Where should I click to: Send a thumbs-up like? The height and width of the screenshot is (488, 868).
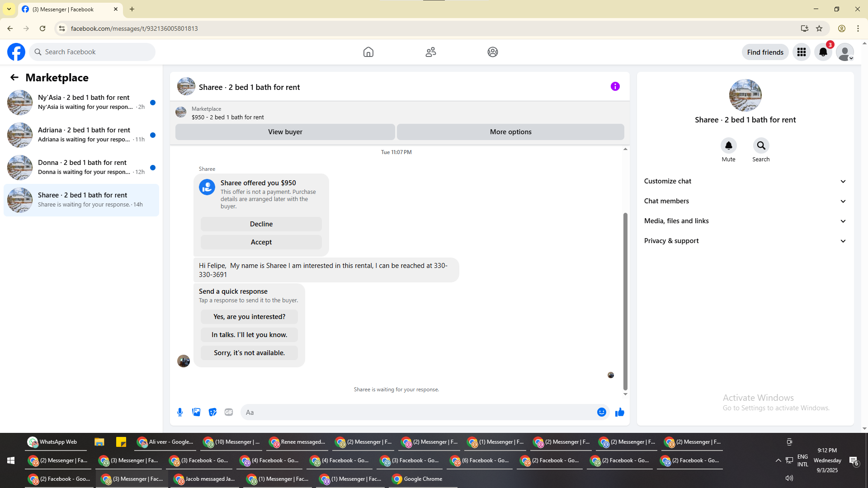click(620, 412)
